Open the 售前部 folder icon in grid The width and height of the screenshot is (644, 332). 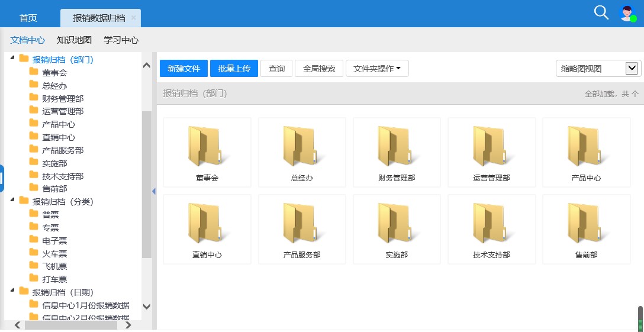click(585, 223)
